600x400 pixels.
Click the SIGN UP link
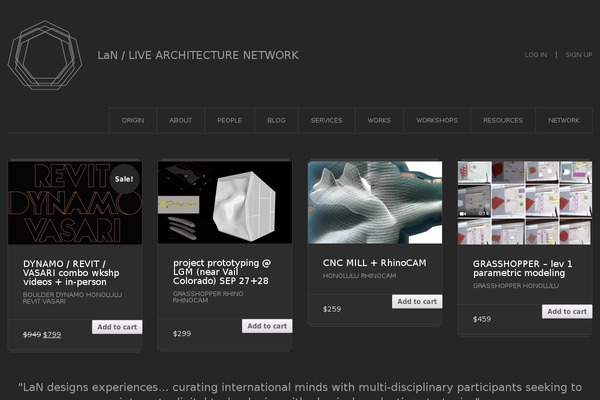(579, 55)
